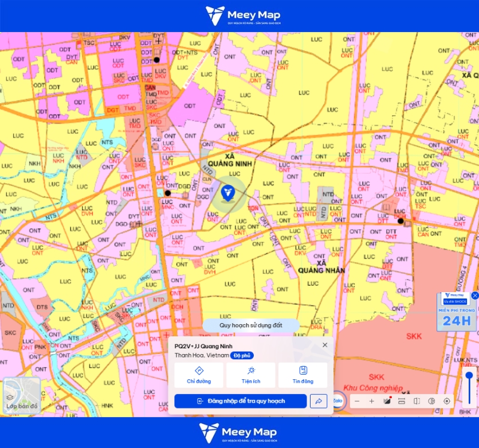Open Chỉ đường directions
The image size is (479, 448).
click(199, 375)
